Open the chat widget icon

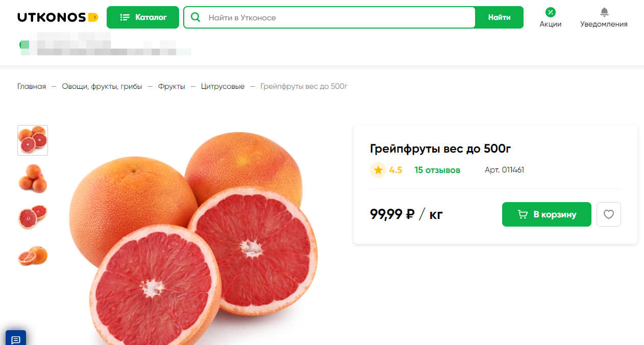tap(15, 339)
